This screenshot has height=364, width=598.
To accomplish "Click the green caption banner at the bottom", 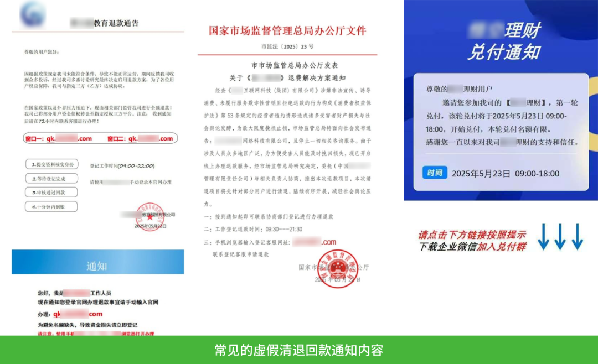I will (x=299, y=350).
